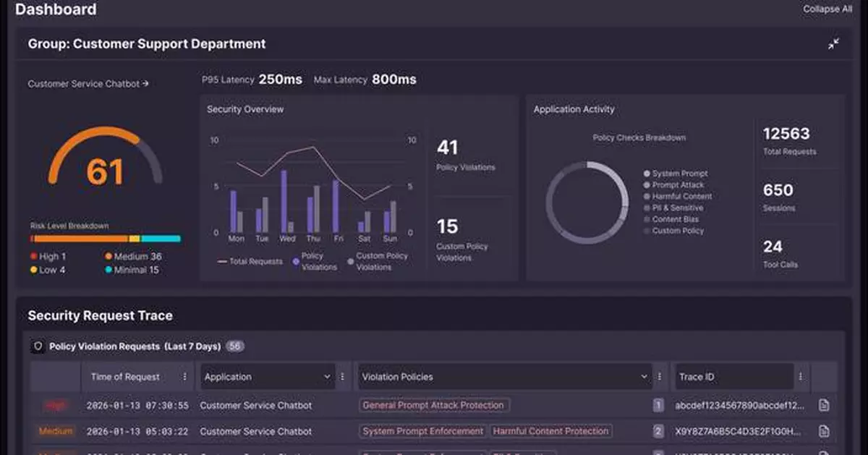The height and width of the screenshot is (455, 868).
Task: Click the General Prompt Attack Protection policy tag
Action: [x=433, y=405]
